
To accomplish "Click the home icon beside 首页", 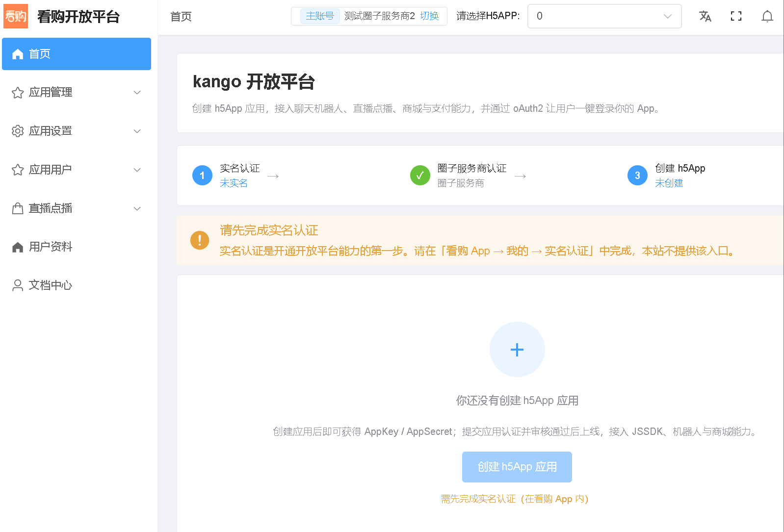I will coord(18,54).
